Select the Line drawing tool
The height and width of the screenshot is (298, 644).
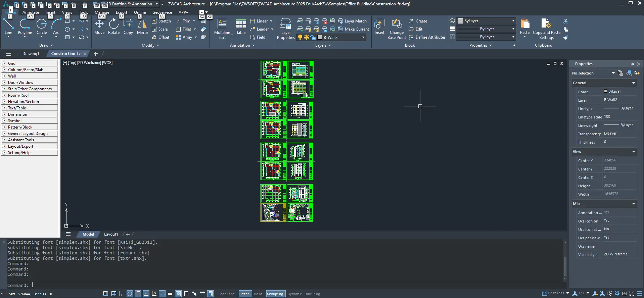pos(8,27)
